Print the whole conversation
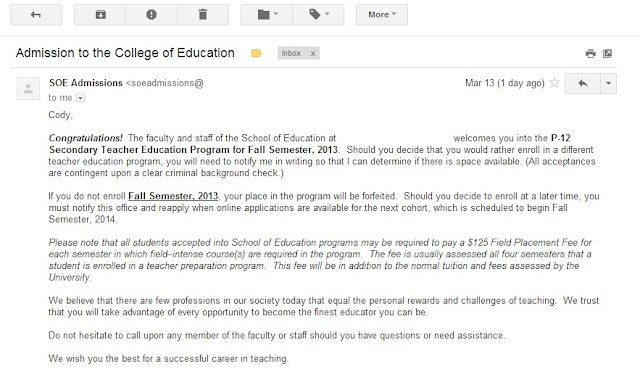 pos(590,53)
